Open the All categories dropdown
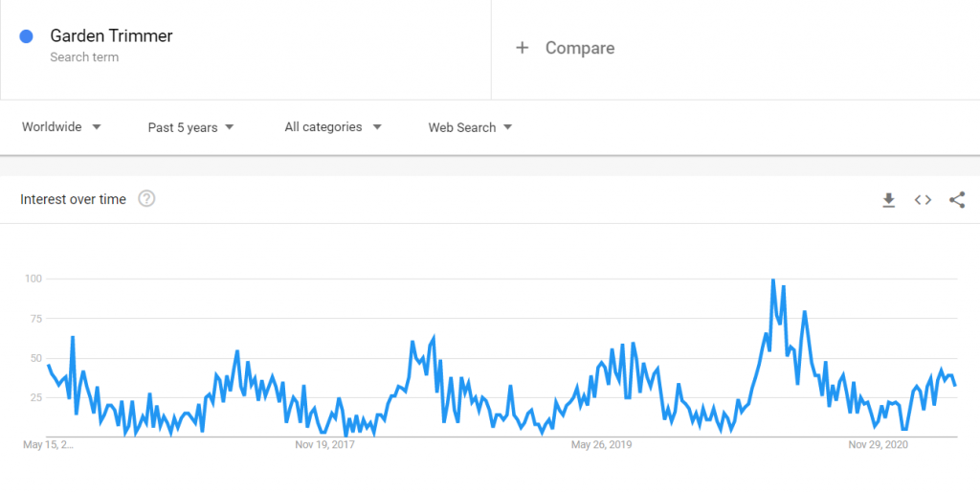 point(332,127)
